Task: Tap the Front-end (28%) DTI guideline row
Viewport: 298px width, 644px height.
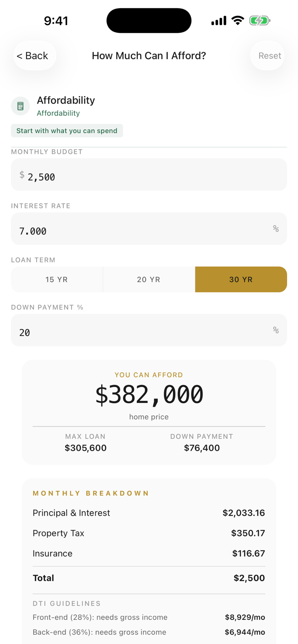Action: point(149,617)
